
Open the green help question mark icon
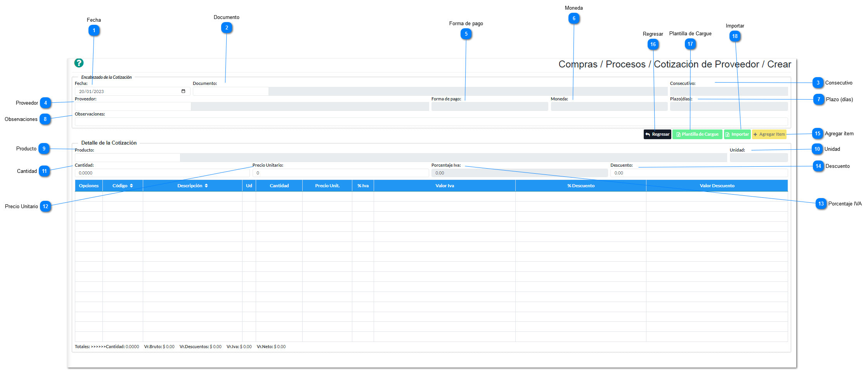[79, 63]
